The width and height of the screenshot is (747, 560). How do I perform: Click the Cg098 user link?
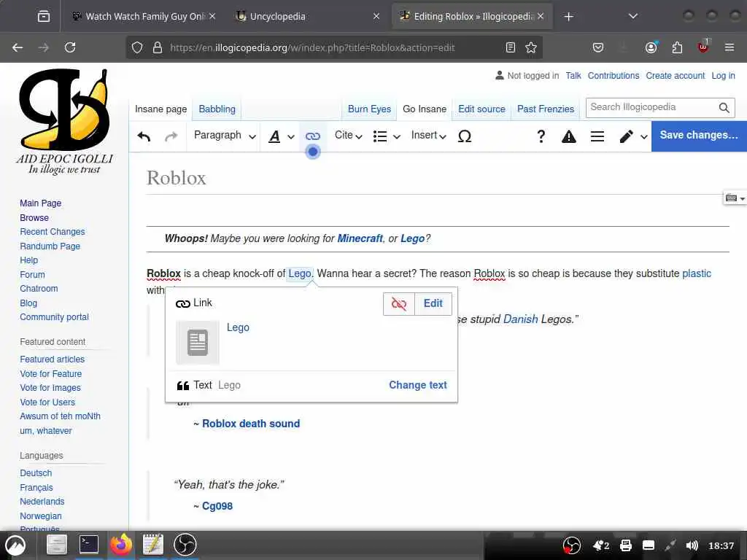click(217, 506)
